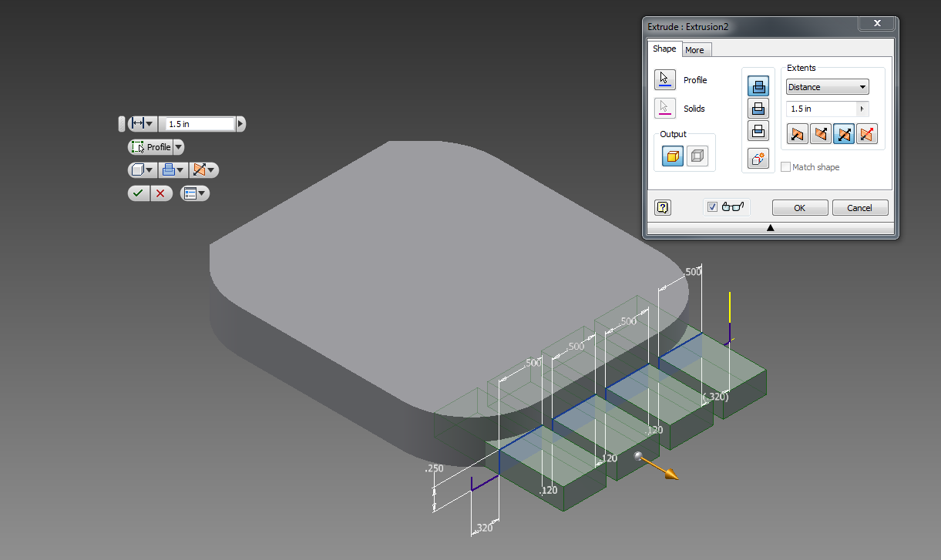Open the Help icon in the Extrude dialog
The height and width of the screenshot is (560, 941).
(662, 207)
